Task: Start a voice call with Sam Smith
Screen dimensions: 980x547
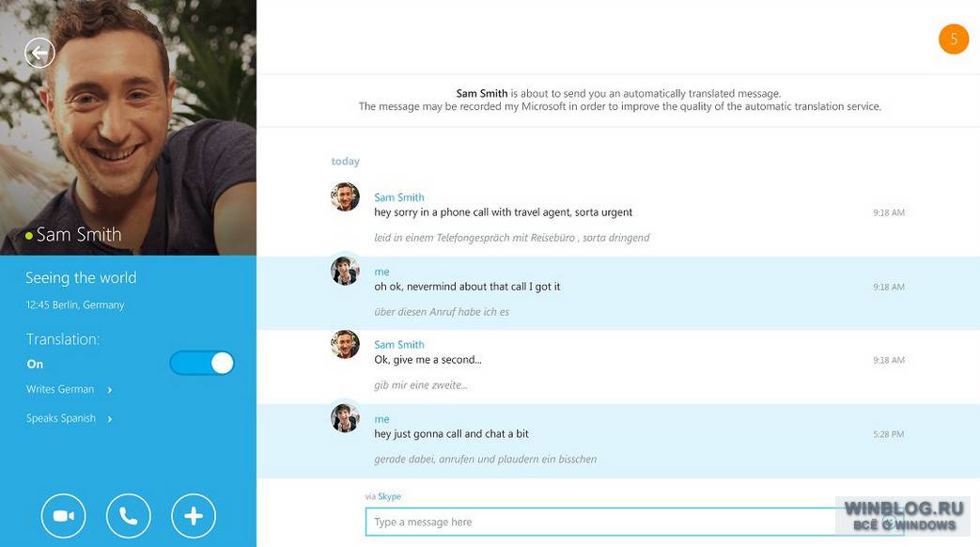Action: click(x=129, y=516)
